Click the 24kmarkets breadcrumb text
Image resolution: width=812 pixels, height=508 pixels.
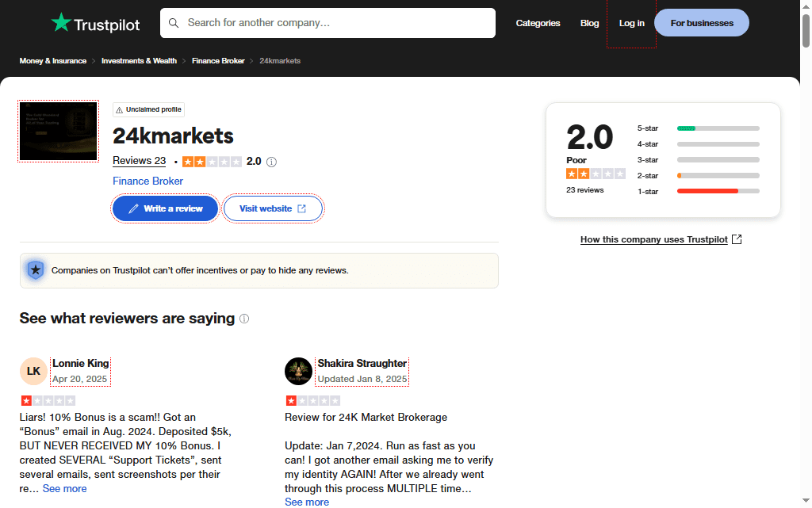click(280, 61)
